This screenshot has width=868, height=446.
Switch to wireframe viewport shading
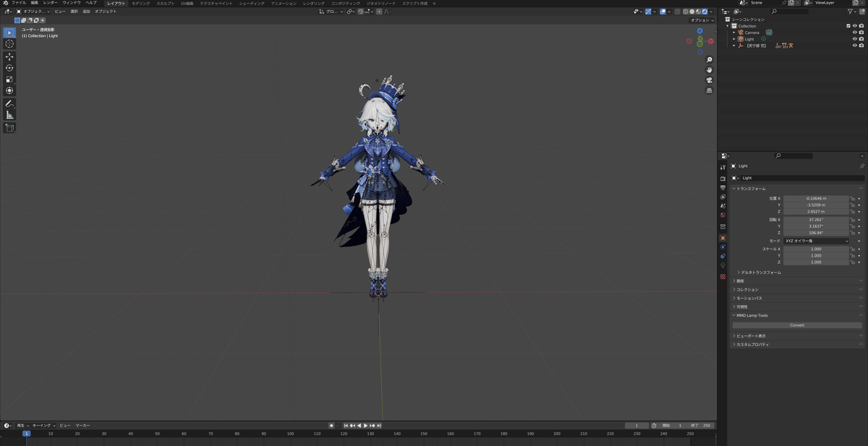pyautogui.click(x=686, y=12)
